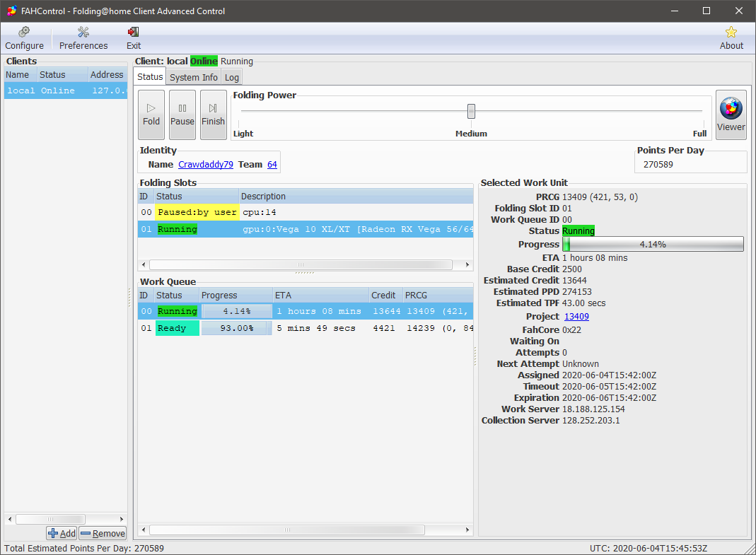The height and width of the screenshot is (555, 756).
Task: Sort clients by Name column header
Action: pos(21,75)
